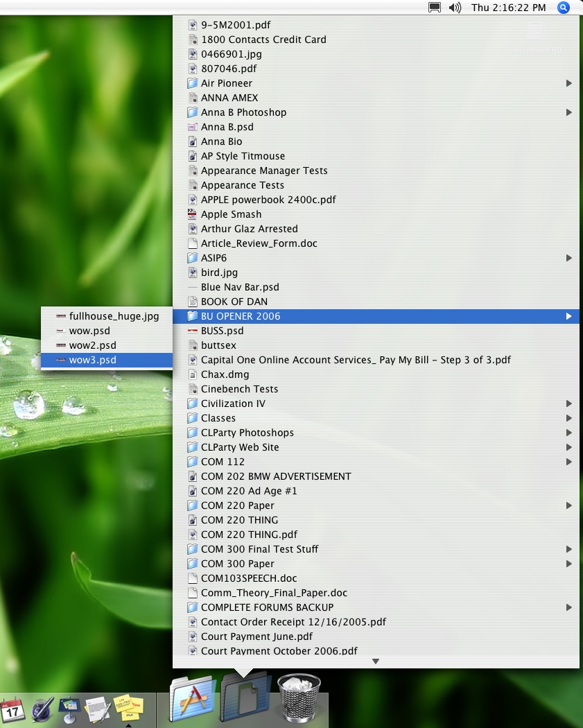Click the volume speaker icon in menu bar
The height and width of the screenshot is (728, 583).
coord(455,8)
